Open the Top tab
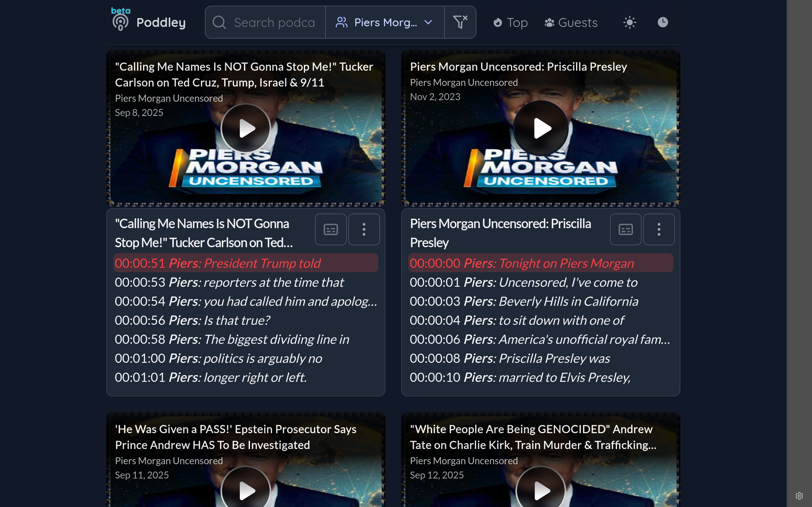 click(511, 22)
